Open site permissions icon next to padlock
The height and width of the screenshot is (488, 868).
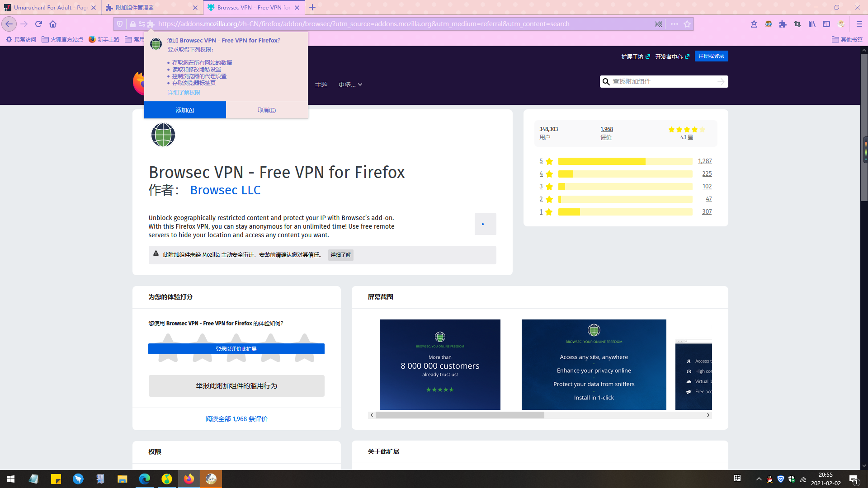pyautogui.click(x=142, y=24)
